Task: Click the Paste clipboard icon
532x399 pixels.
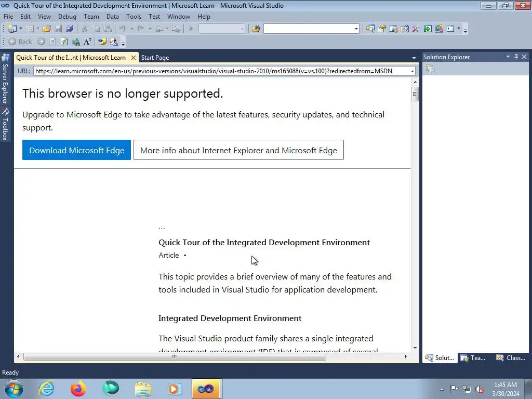Action: [108, 29]
